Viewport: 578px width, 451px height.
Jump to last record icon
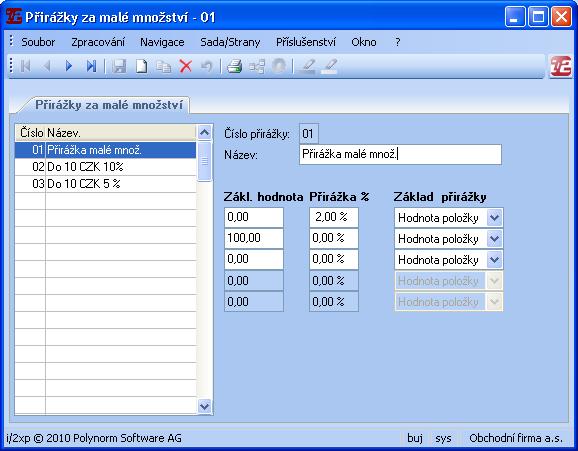click(x=91, y=66)
